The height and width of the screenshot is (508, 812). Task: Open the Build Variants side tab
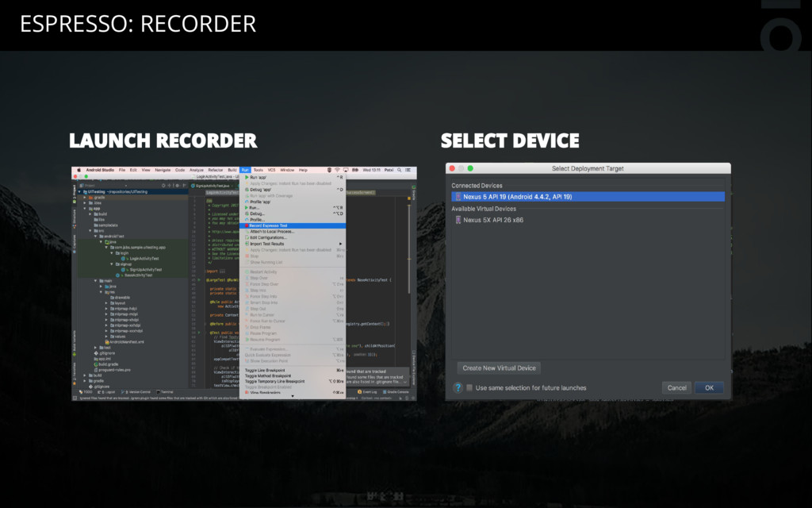[x=74, y=341]
